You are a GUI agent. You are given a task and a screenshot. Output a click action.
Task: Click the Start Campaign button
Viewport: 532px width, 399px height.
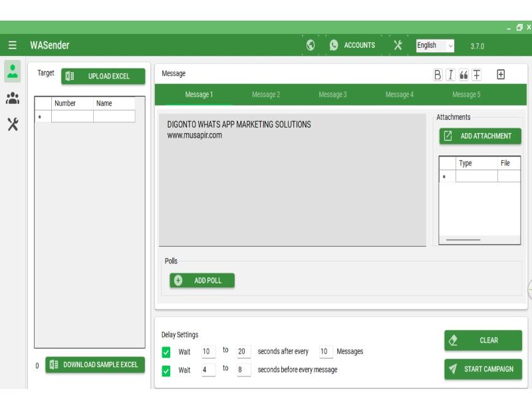point(483,369)
